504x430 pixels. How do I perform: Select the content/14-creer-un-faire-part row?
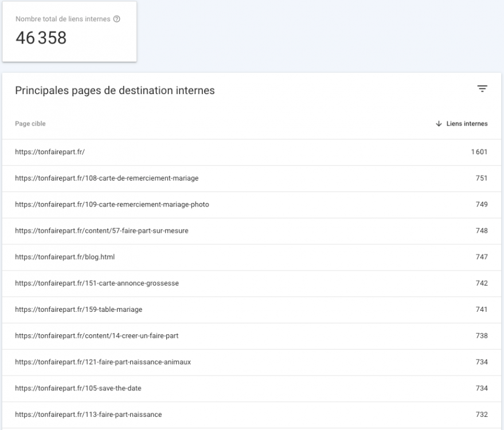point(252,336)
